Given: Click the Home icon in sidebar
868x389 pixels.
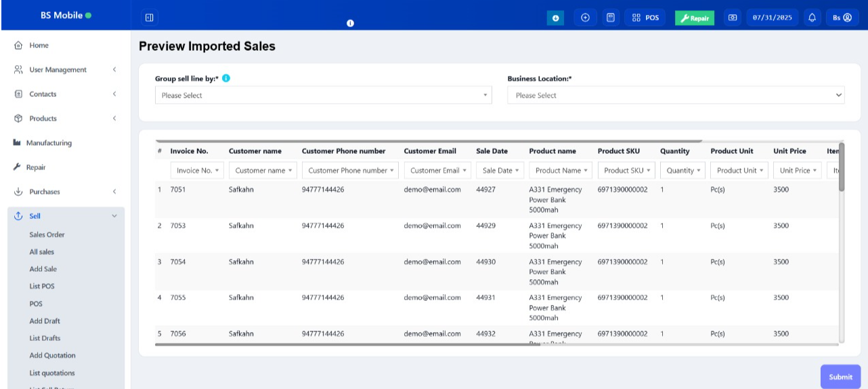Looking at the screenshot, I should [x=18, y=45].
